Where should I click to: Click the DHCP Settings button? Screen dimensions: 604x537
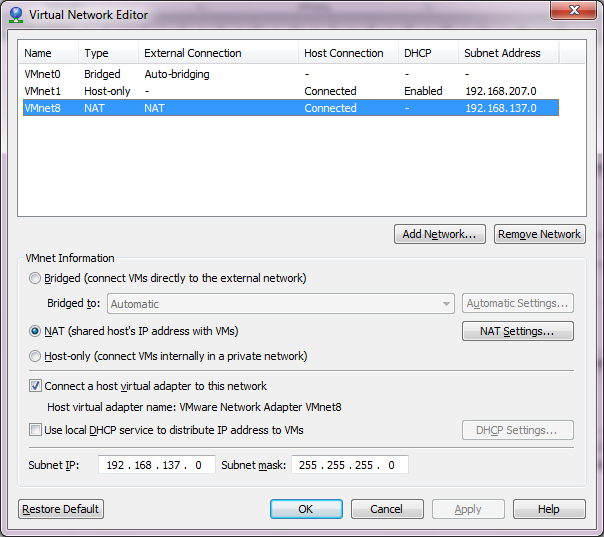click(518, 430)
